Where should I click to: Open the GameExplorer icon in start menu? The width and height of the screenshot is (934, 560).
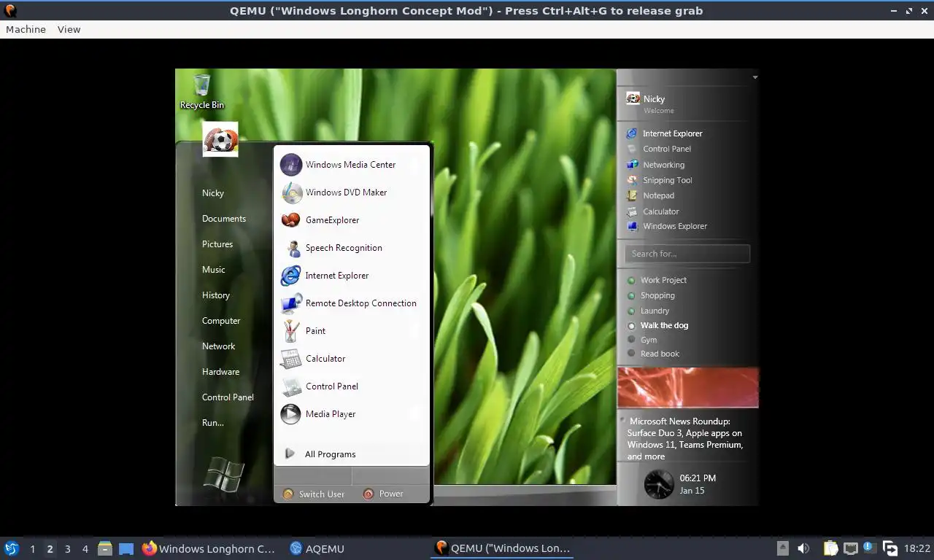tap(291, 220)
